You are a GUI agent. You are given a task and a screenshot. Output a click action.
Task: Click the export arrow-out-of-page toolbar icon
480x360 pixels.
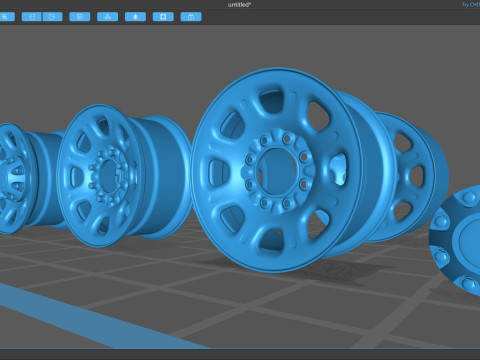click(53, 17)
